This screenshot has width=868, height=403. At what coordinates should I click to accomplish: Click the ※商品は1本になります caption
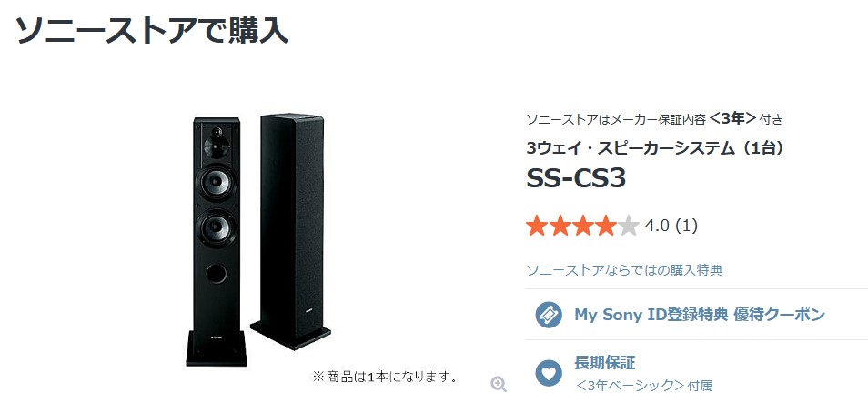coord(387,377)
